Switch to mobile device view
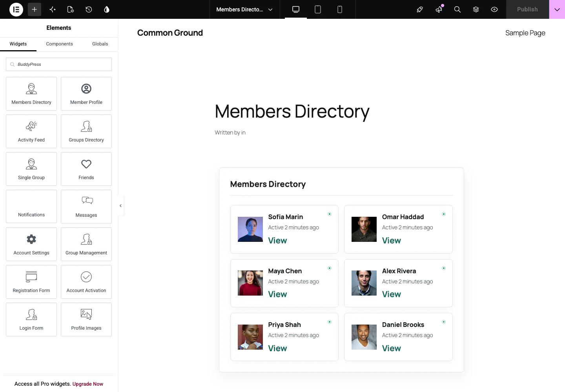 pyautogui.click(x=340, y=9)
